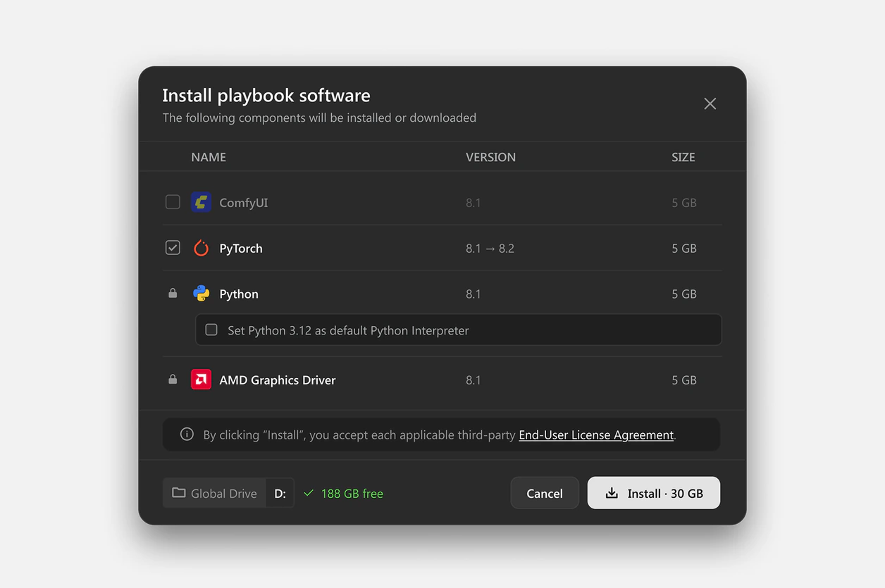Open the End-User License Agreement link
This screenshot has width=885, height=588.
click(596, 435)
